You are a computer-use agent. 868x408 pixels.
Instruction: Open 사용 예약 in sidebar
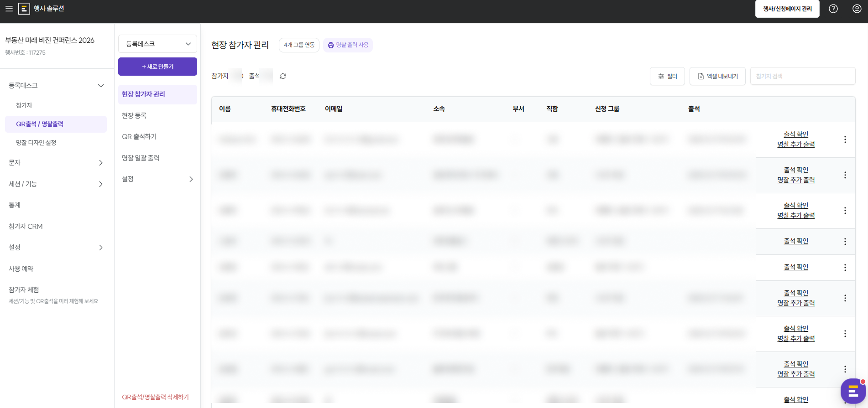[21, 269]
